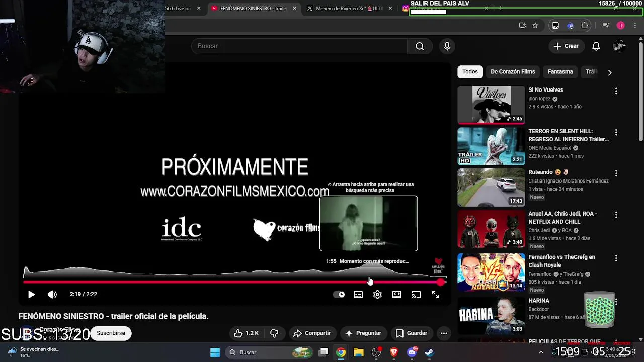The height and width of the screenshot is (362, 644).
Task: Open the Windows Start menu
Action: pyautogui.click(x=215, y=352)
